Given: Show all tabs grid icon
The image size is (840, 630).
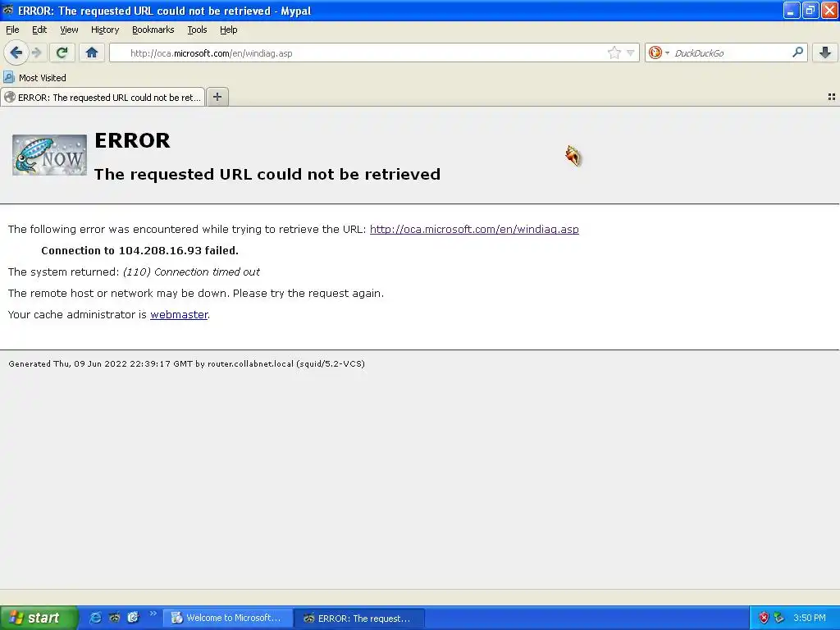Looking at the screenshot, I should click(x=832, y=97).
